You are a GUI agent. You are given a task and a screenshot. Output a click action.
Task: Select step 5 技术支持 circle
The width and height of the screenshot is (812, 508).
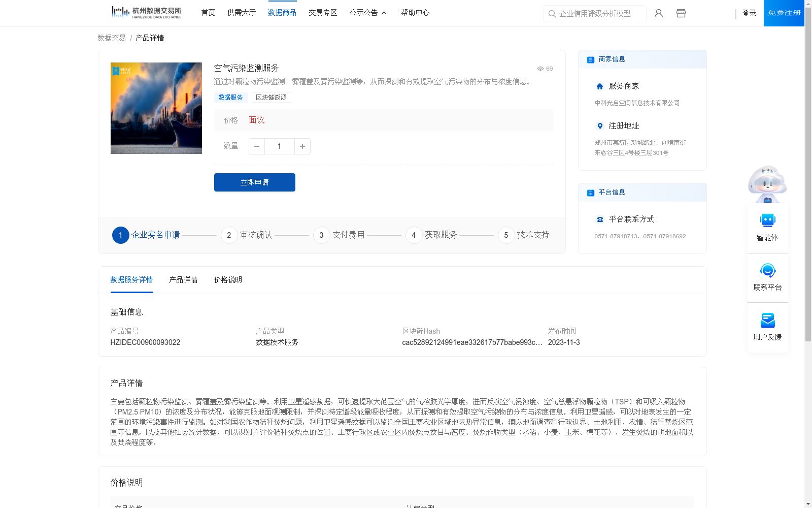click(x=506, y=235)
